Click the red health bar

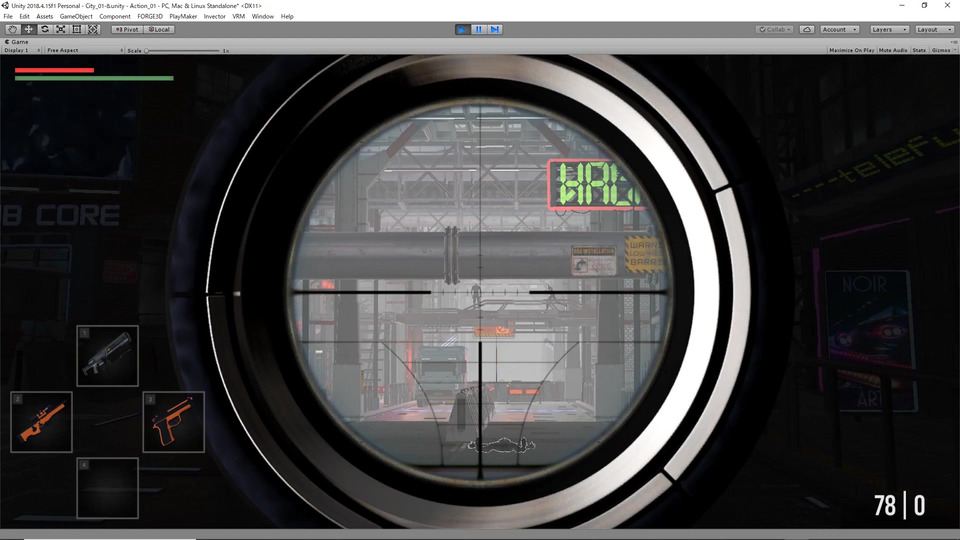(x=54, y=70)
